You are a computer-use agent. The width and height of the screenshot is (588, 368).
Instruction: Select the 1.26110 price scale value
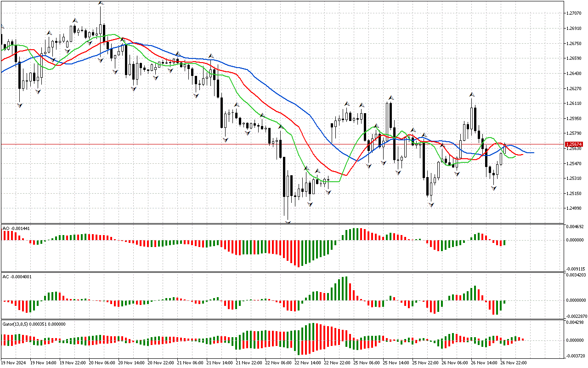(x=575, y=103)
